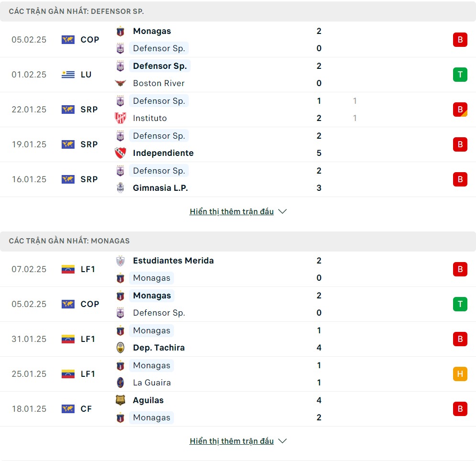
Task: Click the Estudiantes Merida club badge
Action: pyautogui.click(x=120, y=261)
